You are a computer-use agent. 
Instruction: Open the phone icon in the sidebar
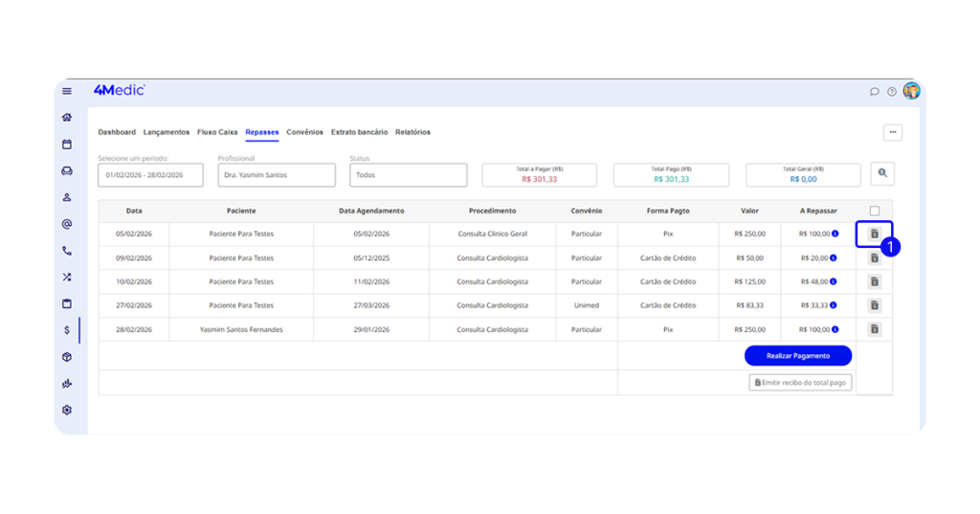pyautogui.click(x=67, y=251)
